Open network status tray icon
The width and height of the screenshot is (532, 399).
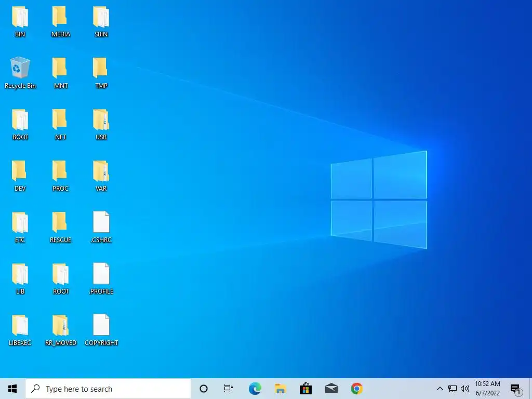pos(453,389)
